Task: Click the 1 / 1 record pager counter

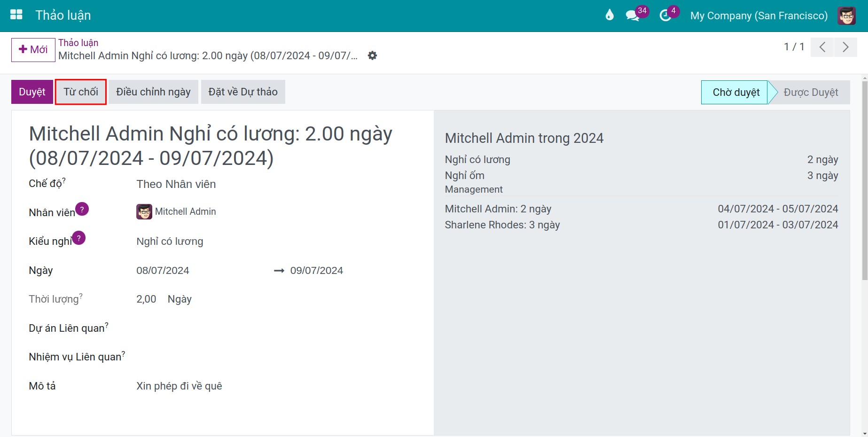Action: [x=794, y=47]
